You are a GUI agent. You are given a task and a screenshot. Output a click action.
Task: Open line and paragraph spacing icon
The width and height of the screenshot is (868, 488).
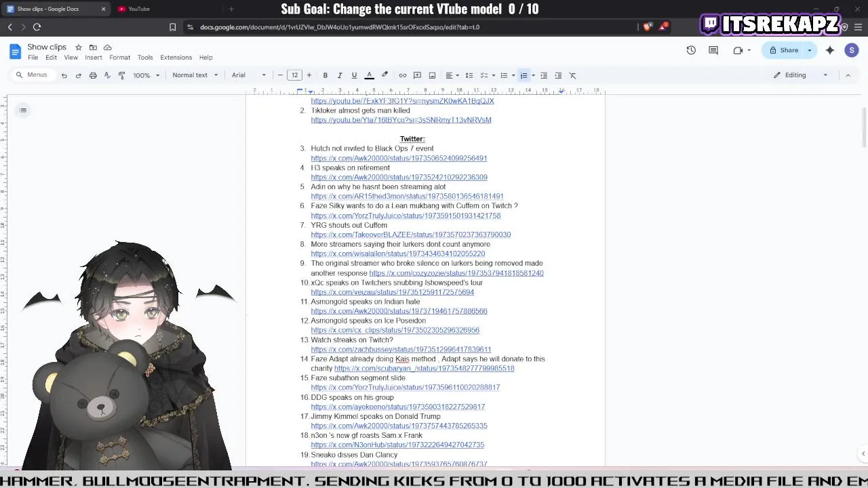469,75
